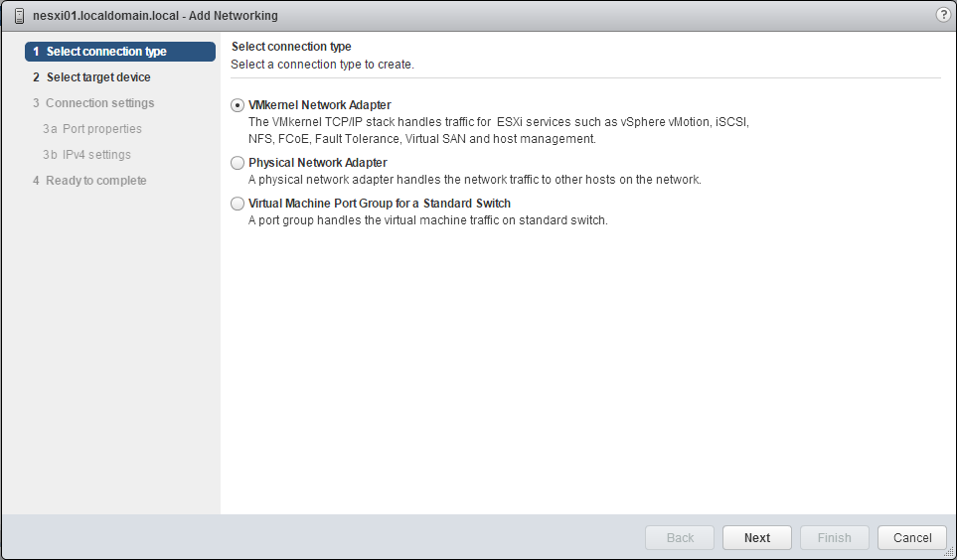
Task: Click the VMkernel TCP/IP stack description text
Action: [x=497, y=130]
